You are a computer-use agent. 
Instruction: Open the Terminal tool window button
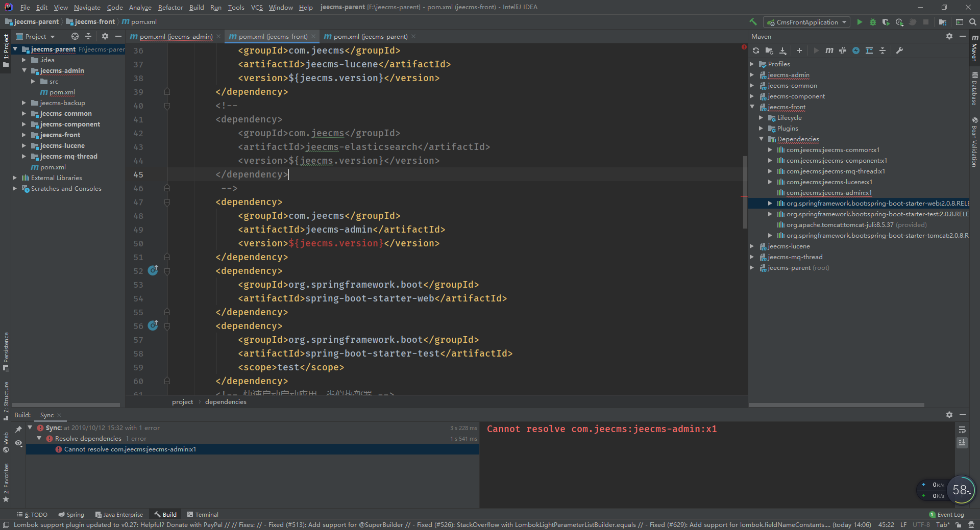click(x=203, y=515)
